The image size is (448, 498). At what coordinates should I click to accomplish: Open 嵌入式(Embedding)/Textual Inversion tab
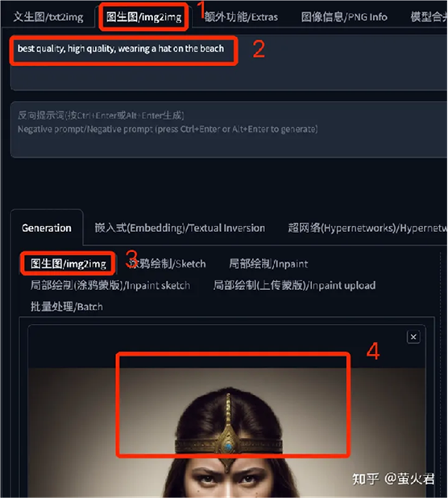point(180,228)
